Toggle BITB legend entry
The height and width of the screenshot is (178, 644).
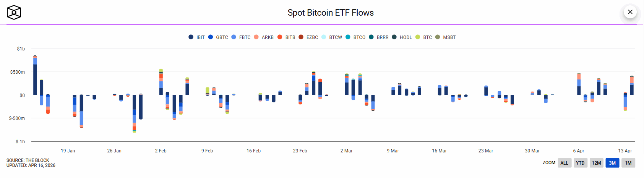coord(286,37)
